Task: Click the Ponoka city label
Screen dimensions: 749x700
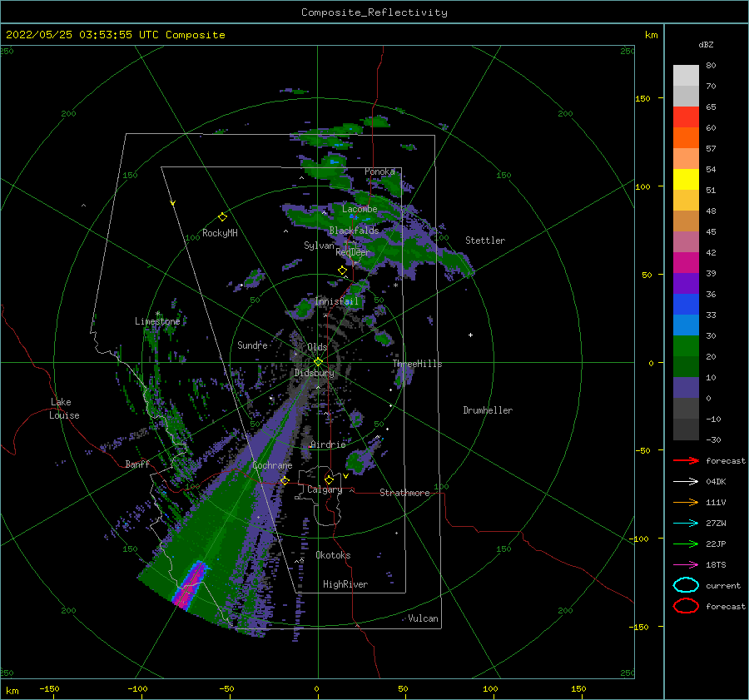Action: (379, 171)
